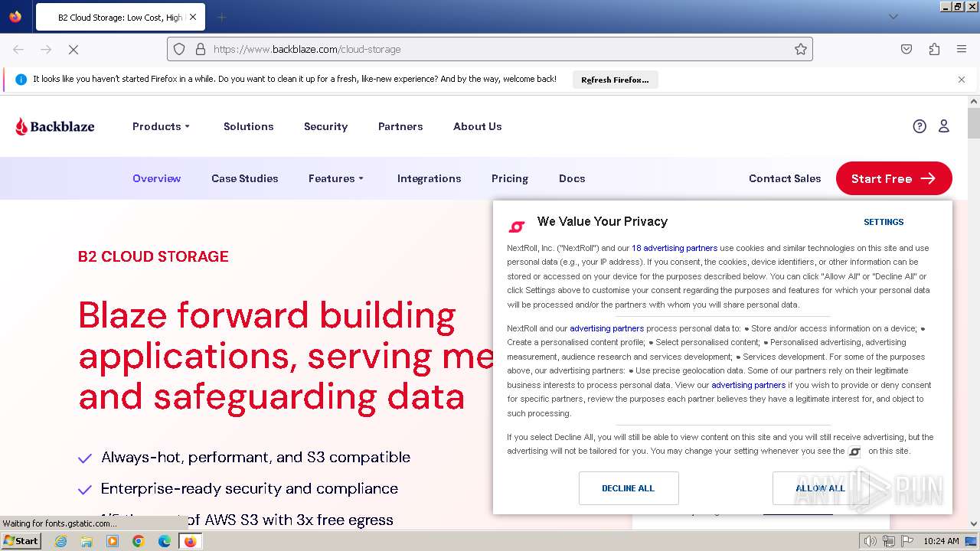Close the B2 Cloud Storage tab
This screenshot has height=551, width=980.
(x=193, y=17)
